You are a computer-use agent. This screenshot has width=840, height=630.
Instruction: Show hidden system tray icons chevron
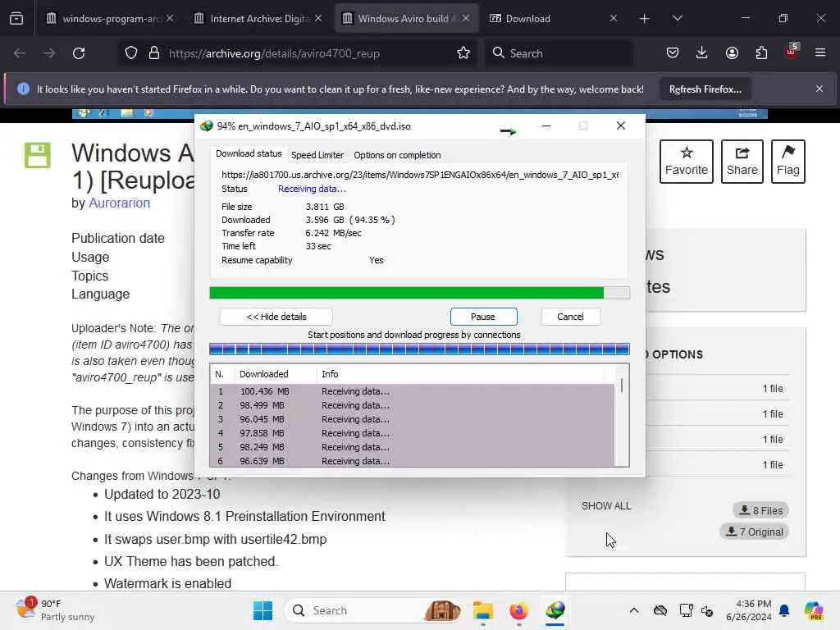pos(634,610)
